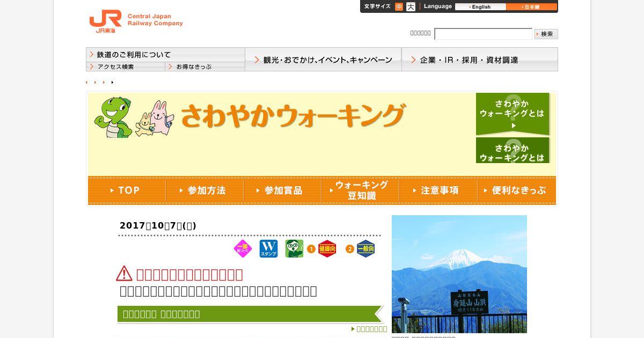Click the blue W スタンプ icon
Viewport: 644px width, 338px height.
[268, 249]
